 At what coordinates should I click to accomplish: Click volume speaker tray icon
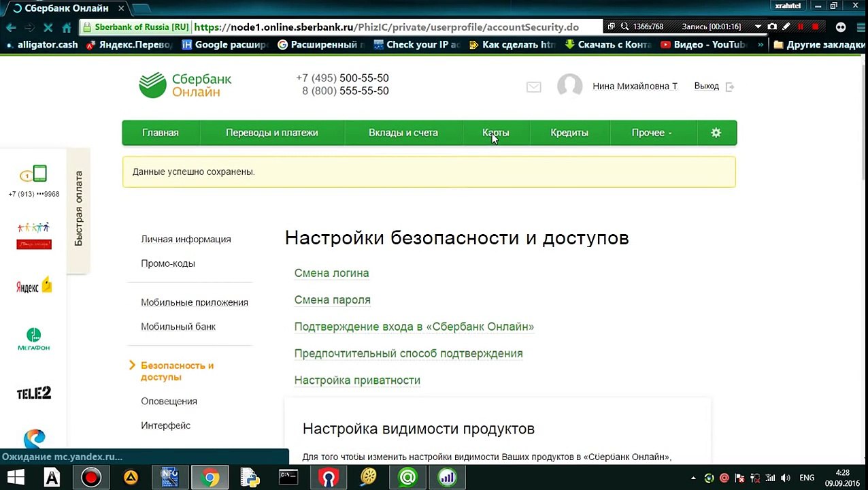(785, 478)
